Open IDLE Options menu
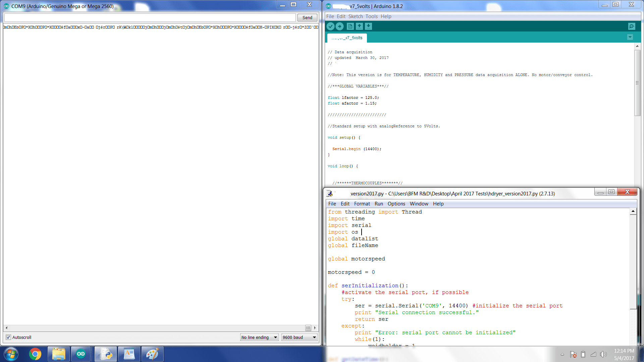Screen dimensions: 644x362 (x=396, y=204)
